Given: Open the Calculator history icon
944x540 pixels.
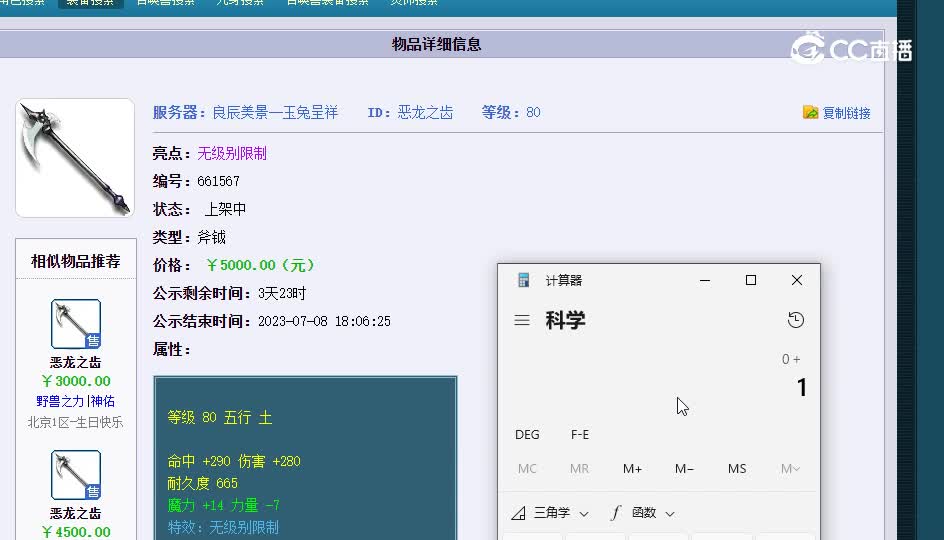Looking at the screenshot, I should (x=796, y=320).
